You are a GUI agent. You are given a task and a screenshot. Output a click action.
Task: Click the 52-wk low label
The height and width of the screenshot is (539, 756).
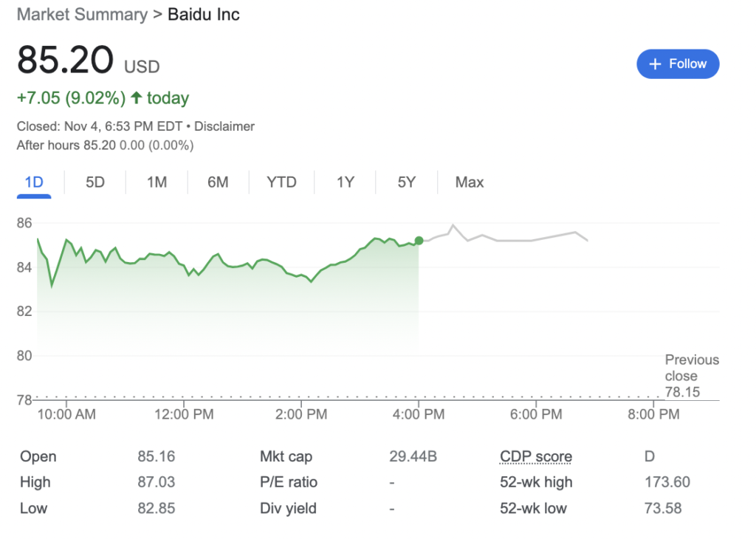533,508
